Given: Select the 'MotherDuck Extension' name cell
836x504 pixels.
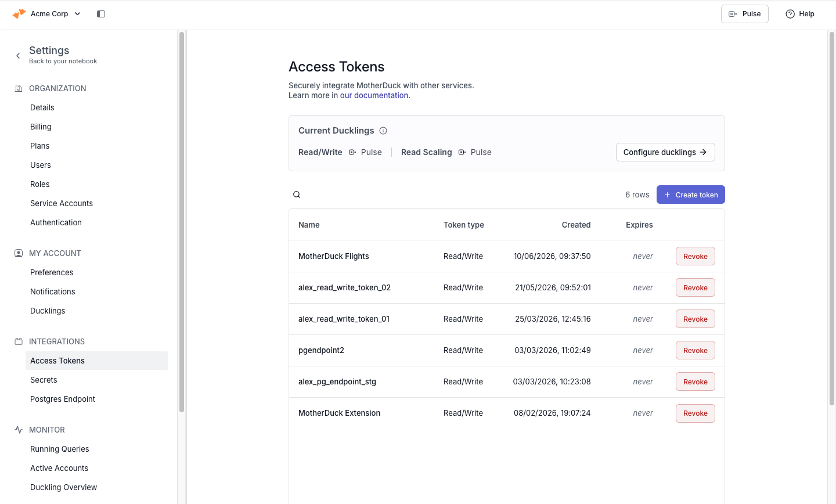Looking at the screenshot, I should (x=339, y=413).
